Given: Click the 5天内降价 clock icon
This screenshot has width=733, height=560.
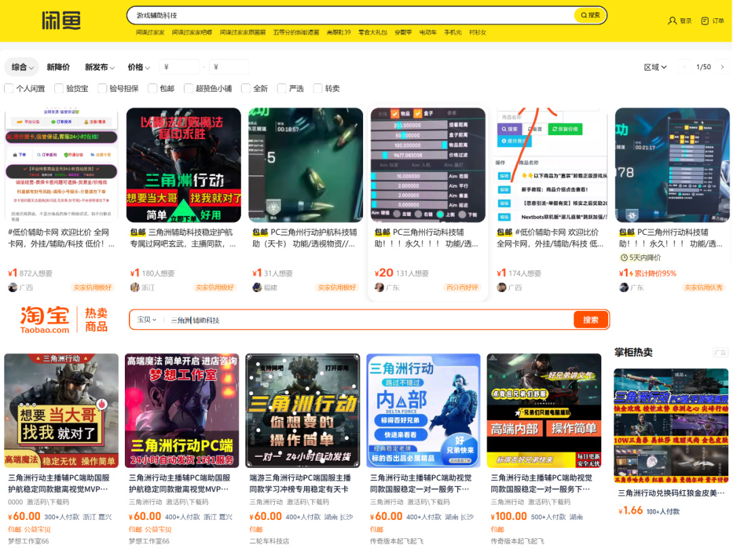Looking at the screenshot, I should (624, 257).
